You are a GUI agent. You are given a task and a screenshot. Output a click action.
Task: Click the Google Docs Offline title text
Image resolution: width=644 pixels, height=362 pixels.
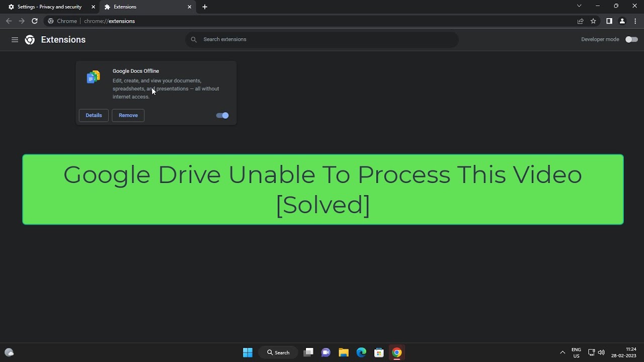(x=136, y=71)
